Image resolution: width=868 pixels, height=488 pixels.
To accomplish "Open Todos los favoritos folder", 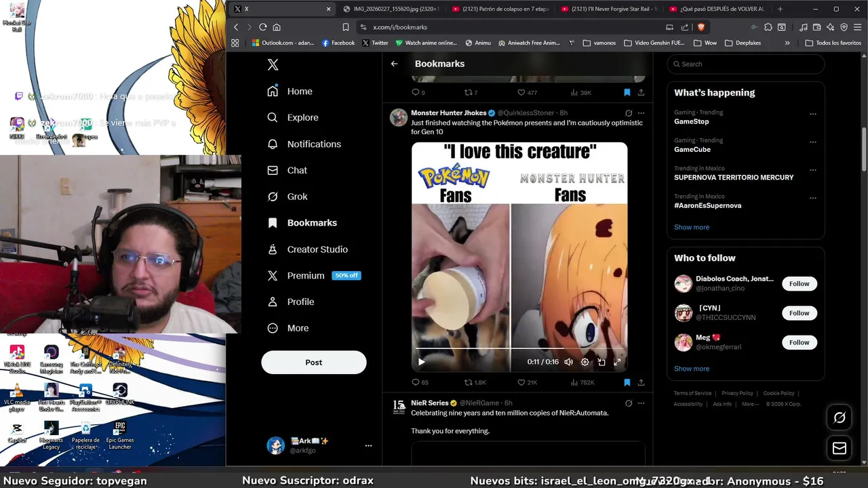I will [x=833, y=43].
